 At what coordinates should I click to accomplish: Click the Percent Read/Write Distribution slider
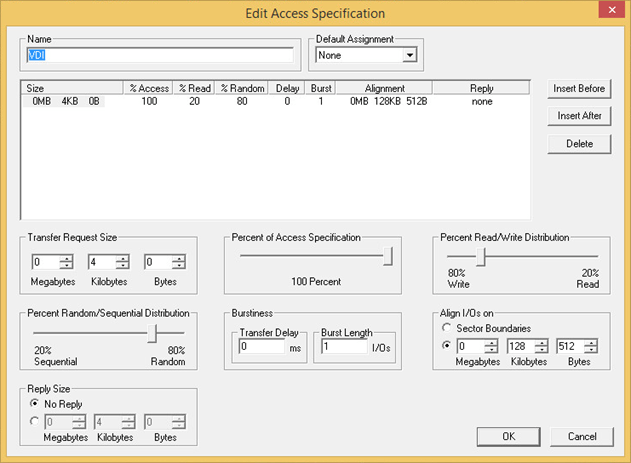pos(480,257)
